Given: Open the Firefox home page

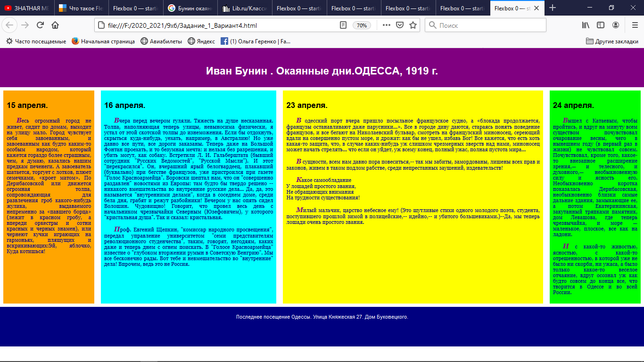Looking at the screenshot, I should tap(55, 25).
